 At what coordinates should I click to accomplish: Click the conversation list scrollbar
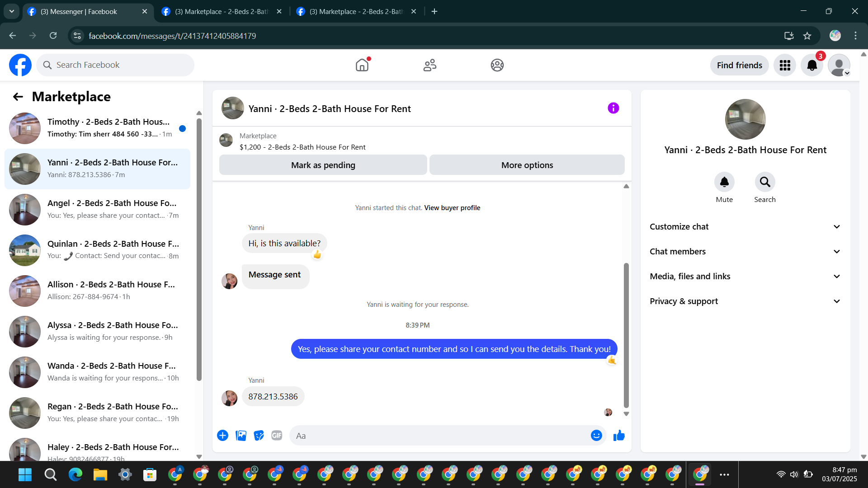[x=199, y=249]
